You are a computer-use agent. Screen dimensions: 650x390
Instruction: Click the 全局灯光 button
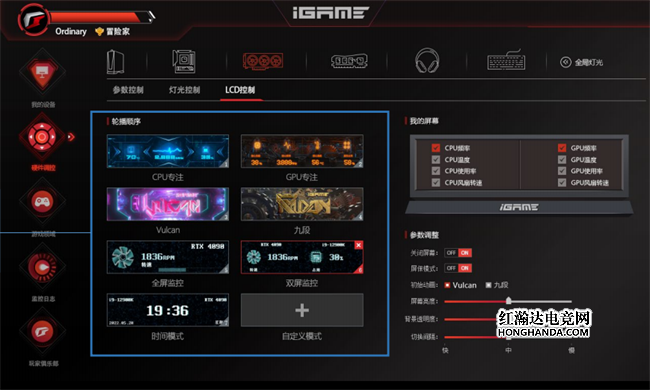[582, 62]
